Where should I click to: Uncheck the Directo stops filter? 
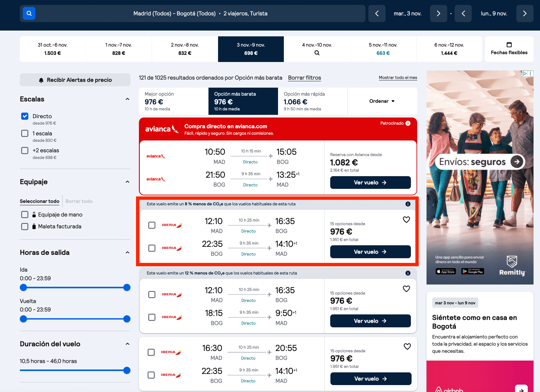[25, 116]
